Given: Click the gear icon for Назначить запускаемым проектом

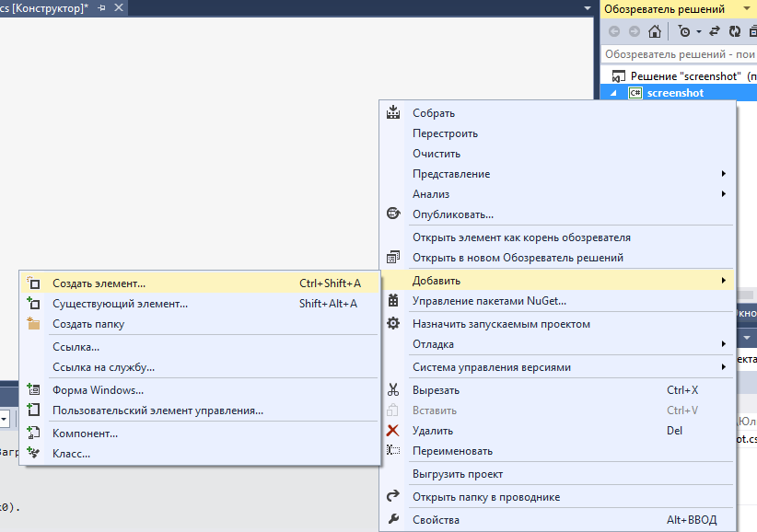Looking at the screenshot, I should (x=393, y=324).
